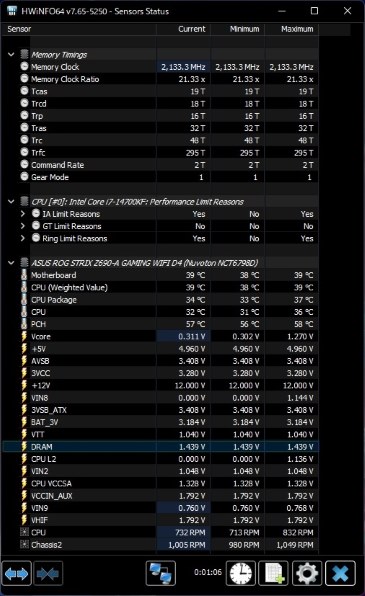
Task: Expand IA Limit Reasons entry
Action: pos(23,214)
